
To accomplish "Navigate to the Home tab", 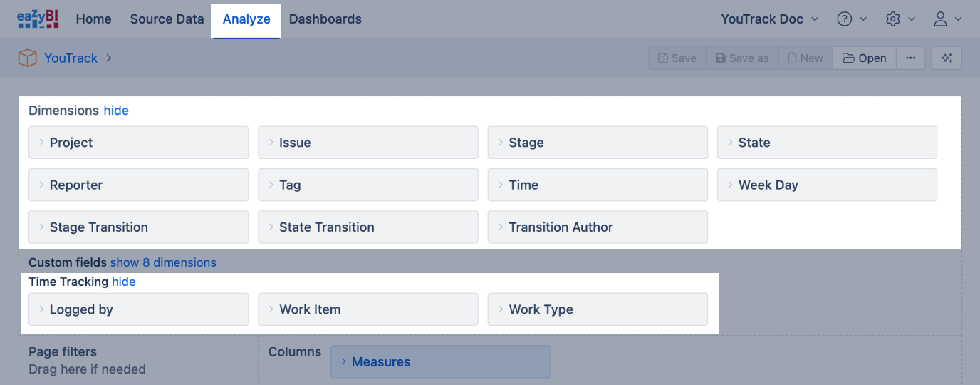I will [93, 19].
